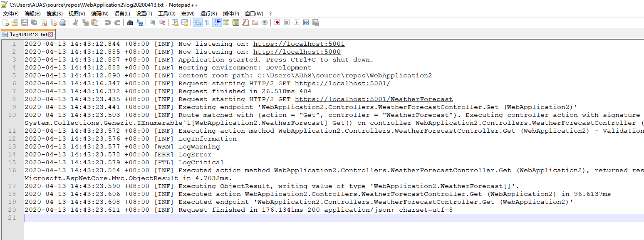644x240 pixels.
Task: Open the 宏(M) menu
Action: (188, 13)
